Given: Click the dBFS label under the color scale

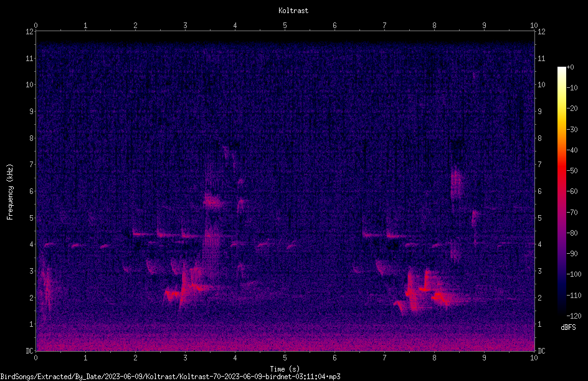Looking at the screenshot, I should pyautogui.click(x=568, y=327).
